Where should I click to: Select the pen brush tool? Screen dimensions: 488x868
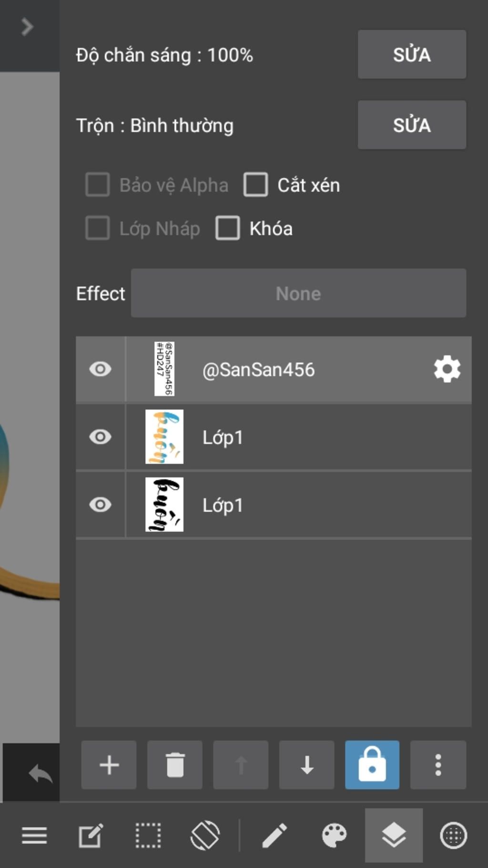click(x=274, y=836)
